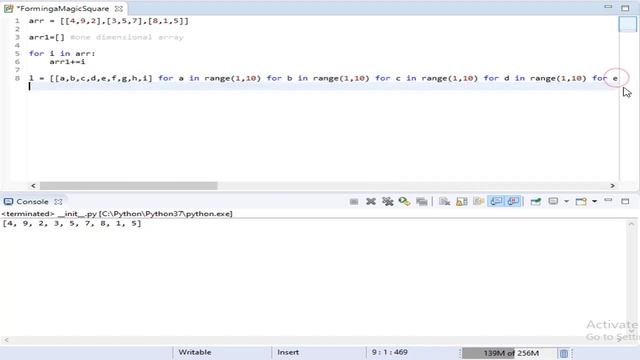Click the garbage collector trash icon
The image size is (640, 360).
pos(564,353)
